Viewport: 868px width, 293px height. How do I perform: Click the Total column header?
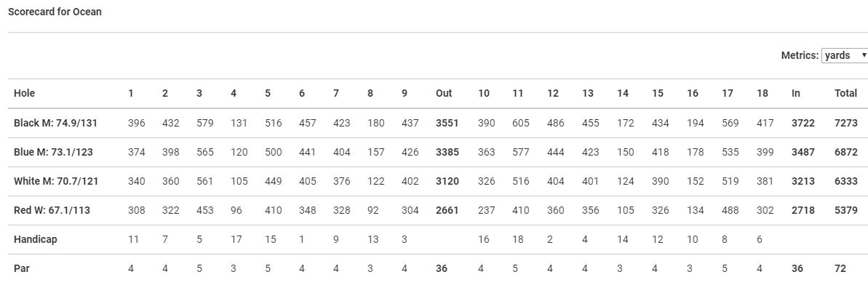[x=846, y=94]
